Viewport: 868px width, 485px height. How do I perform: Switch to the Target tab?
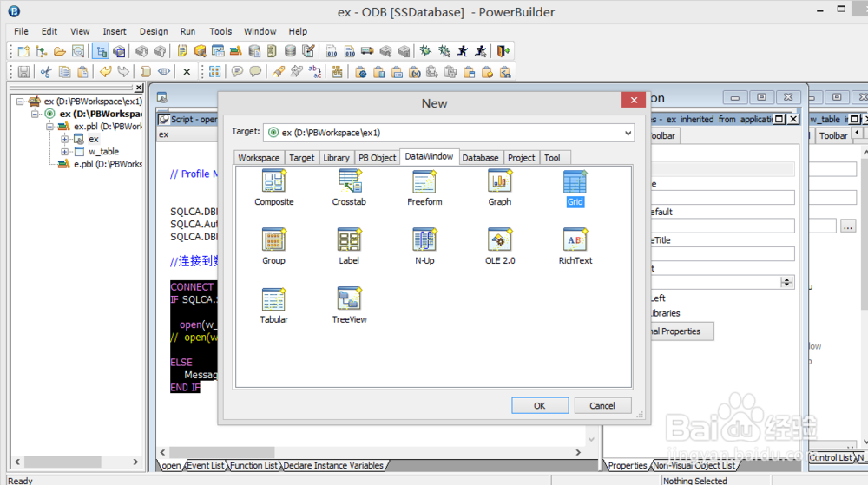tap(302, 158)
